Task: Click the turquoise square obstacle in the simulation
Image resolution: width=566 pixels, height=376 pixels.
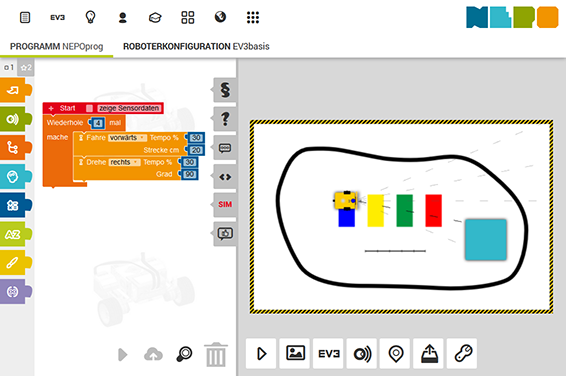Action: (486, 240)
